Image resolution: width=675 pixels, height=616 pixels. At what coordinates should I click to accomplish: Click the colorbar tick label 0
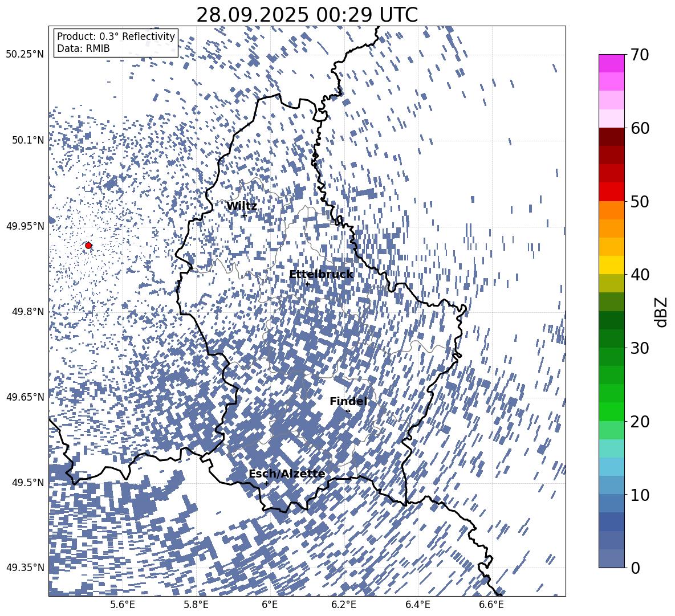tap(636, 568)
